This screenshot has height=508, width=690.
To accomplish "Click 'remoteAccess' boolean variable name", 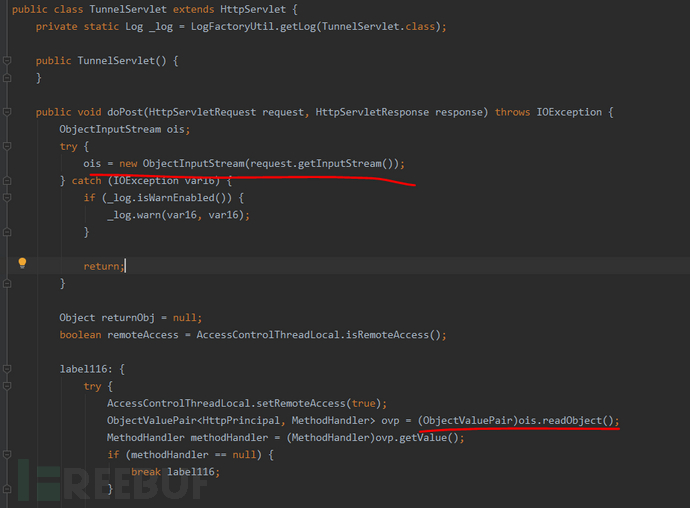I will (143, 335).
